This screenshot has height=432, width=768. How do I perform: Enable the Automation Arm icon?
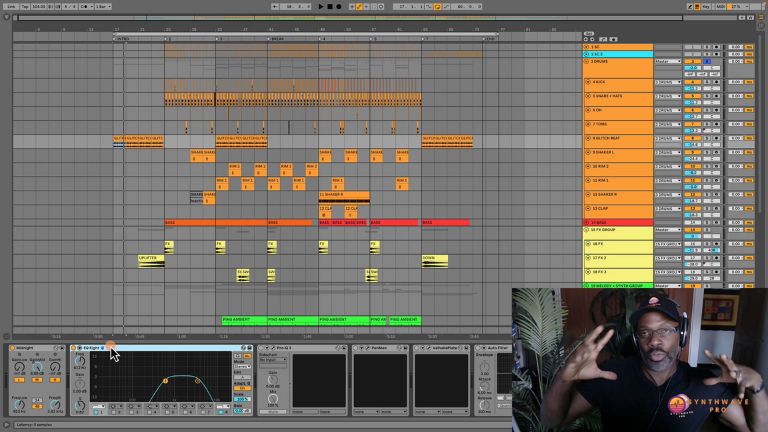pyautogui.click(x=359, y=6)
